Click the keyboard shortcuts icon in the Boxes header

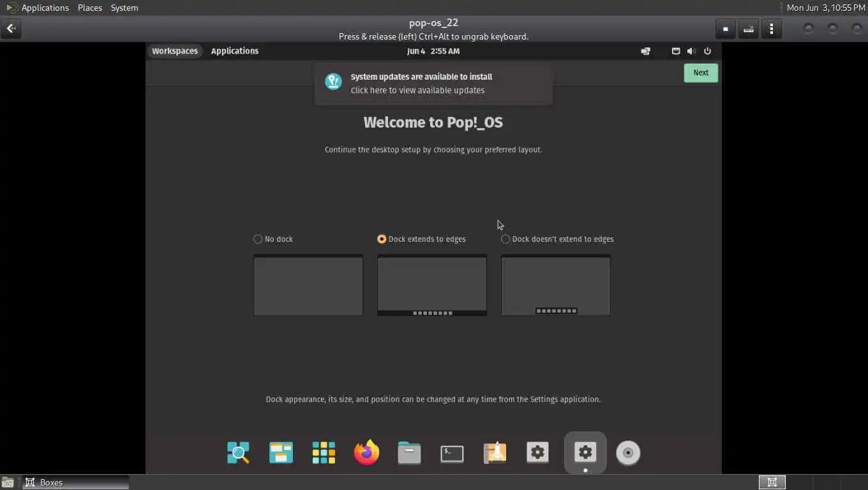tap(749, 29)
